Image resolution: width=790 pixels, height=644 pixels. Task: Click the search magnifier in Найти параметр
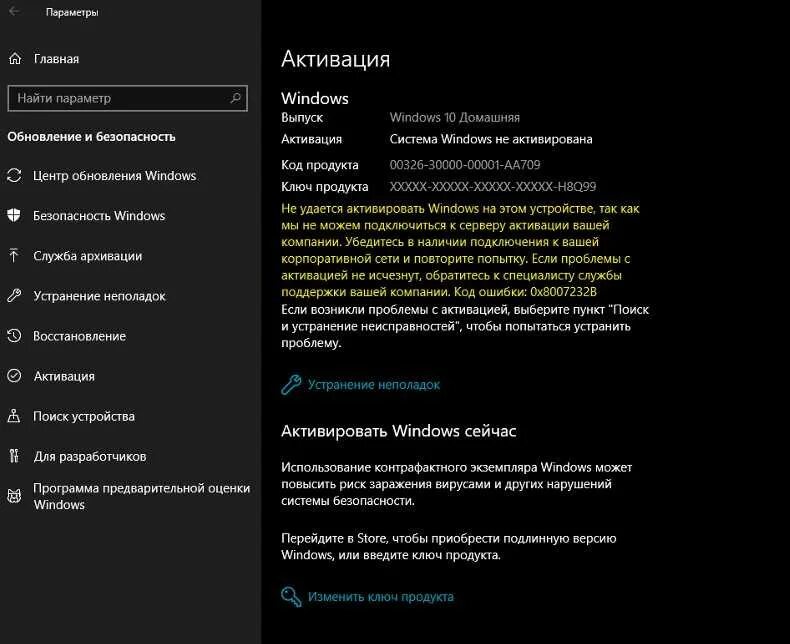tap(235, 98)
